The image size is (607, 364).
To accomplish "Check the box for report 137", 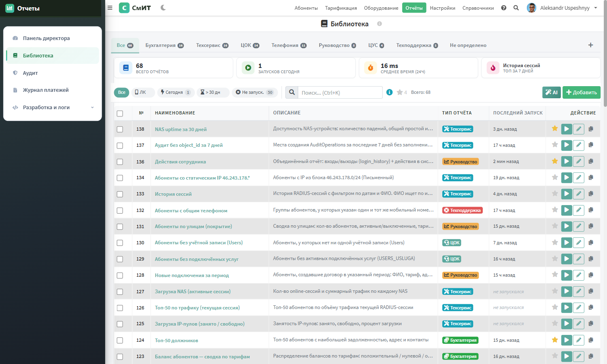I will click(x=120, y=146).
